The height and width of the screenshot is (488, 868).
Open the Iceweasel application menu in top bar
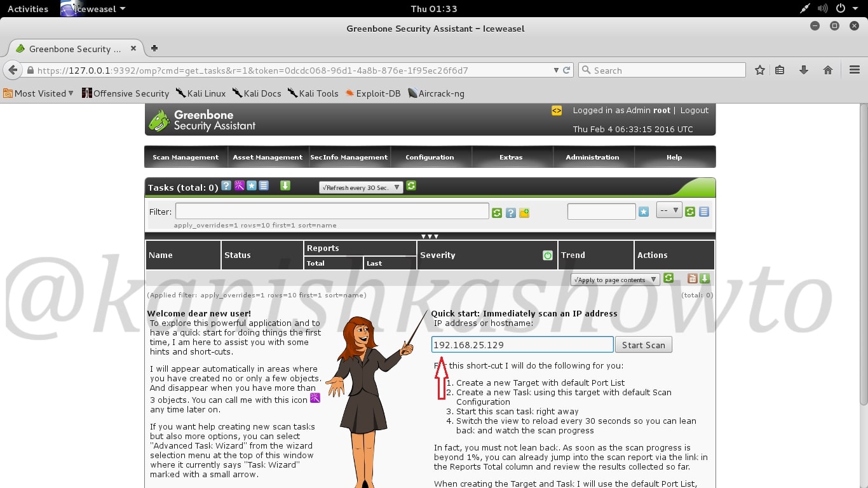[x=93, y=9]
